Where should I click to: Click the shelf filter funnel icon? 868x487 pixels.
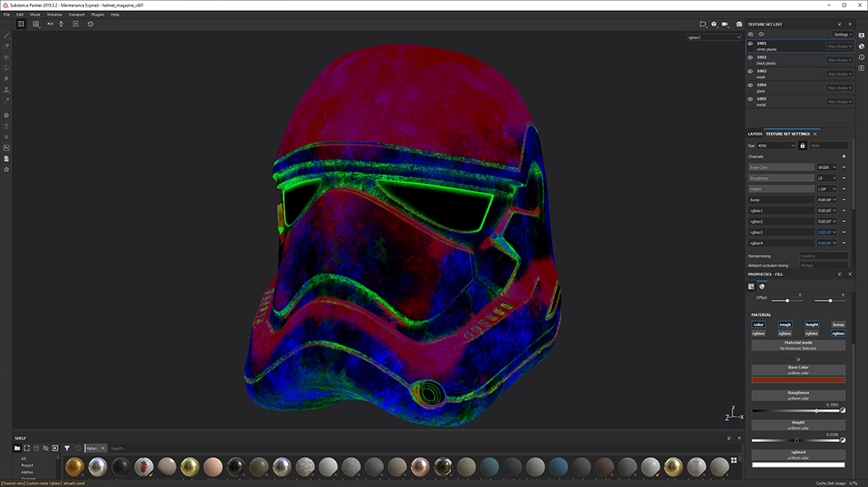[x=67, y=448]
